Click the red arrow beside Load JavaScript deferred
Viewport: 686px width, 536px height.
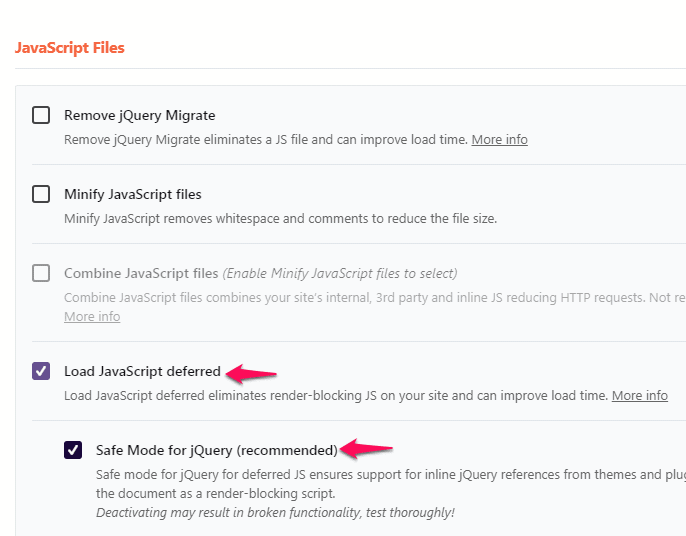point(251,373)
